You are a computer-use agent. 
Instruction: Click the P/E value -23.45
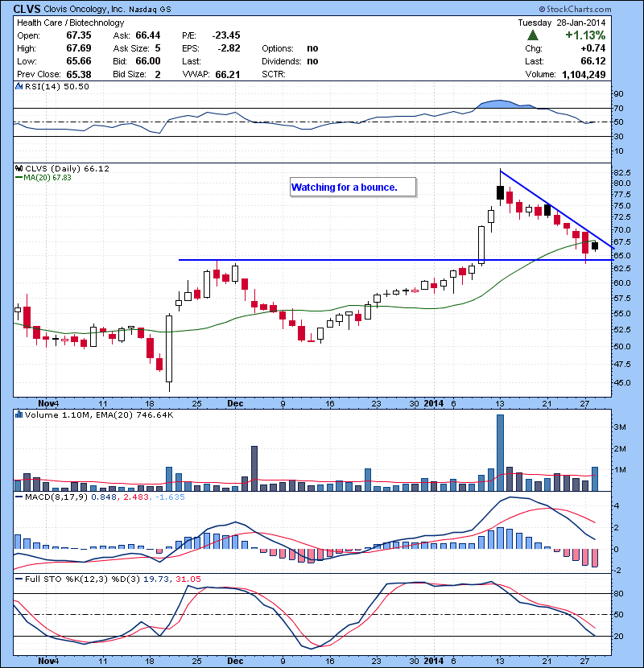tap(226, 35)
